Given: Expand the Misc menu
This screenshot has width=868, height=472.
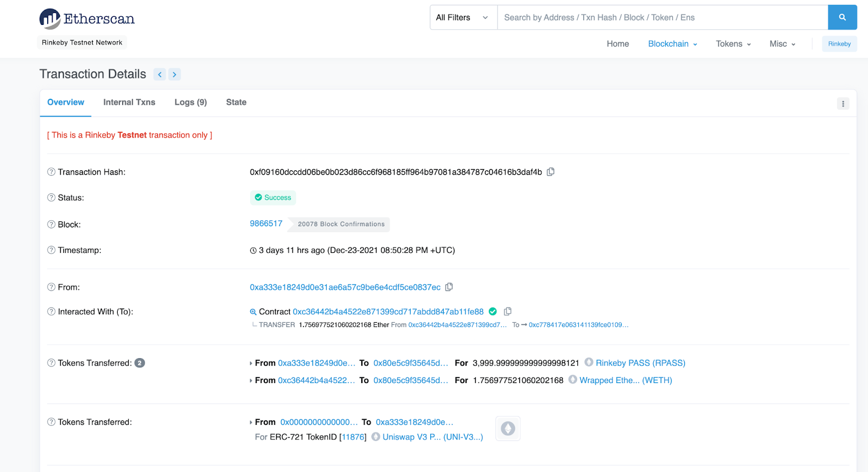Looking at the screenshot, I should [x=782, y=44].
